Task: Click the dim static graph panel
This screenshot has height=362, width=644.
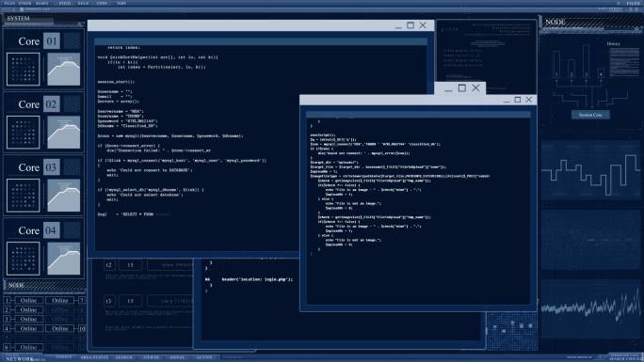Action: (x=590, y=240)
